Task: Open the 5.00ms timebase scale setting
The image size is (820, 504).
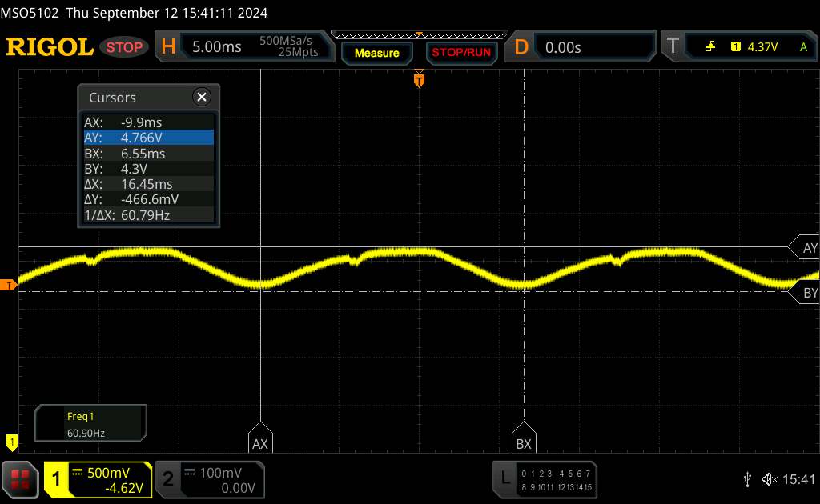Action: coord(217,47)
